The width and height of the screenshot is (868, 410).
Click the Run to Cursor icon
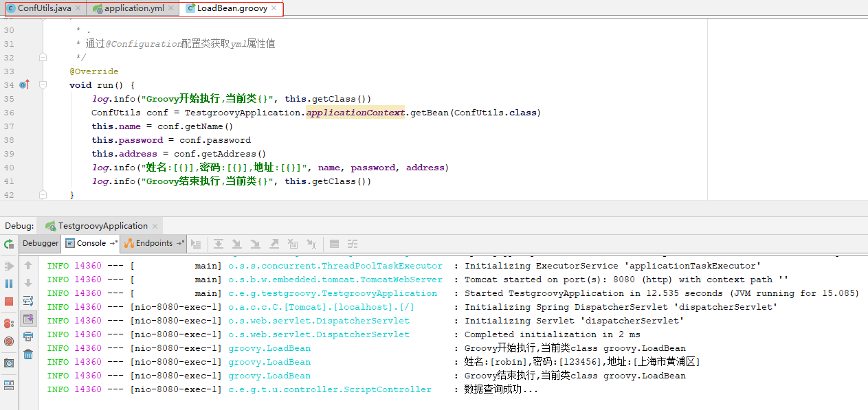click(x=311, y=244)
